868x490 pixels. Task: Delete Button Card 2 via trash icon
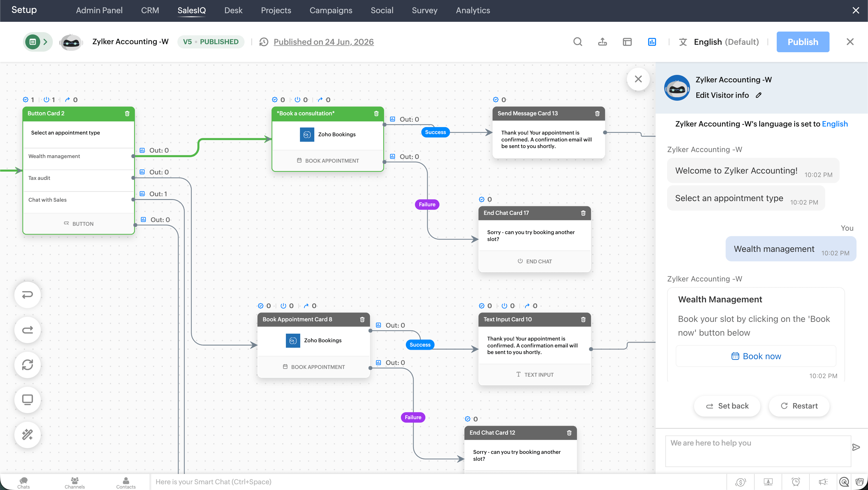127,114
